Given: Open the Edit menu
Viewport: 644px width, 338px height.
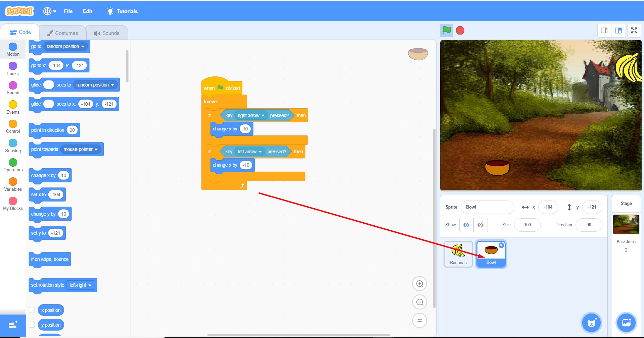Looking at the screenshot, I should coord(87,11).
